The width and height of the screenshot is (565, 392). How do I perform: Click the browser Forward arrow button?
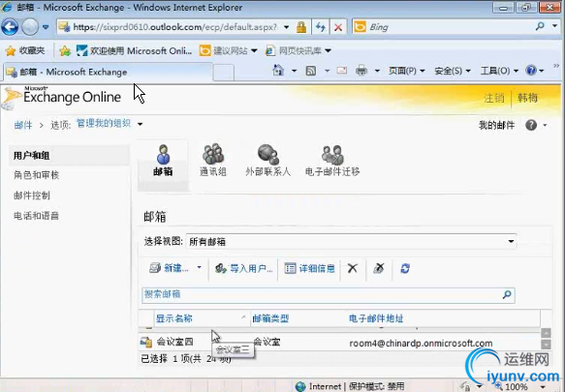click(30, 27)
